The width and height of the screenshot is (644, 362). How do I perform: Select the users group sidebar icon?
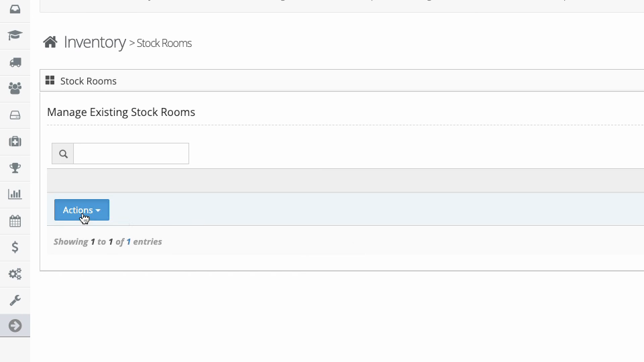pos(15,88)
